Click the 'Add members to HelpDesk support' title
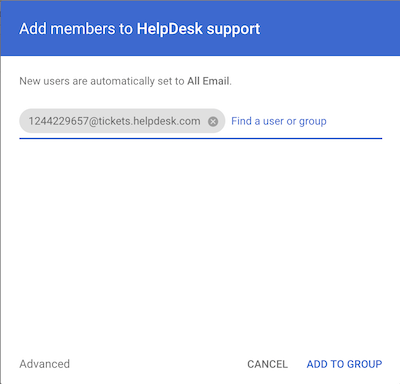The image size is (400, 384). (x=140, y=29)
